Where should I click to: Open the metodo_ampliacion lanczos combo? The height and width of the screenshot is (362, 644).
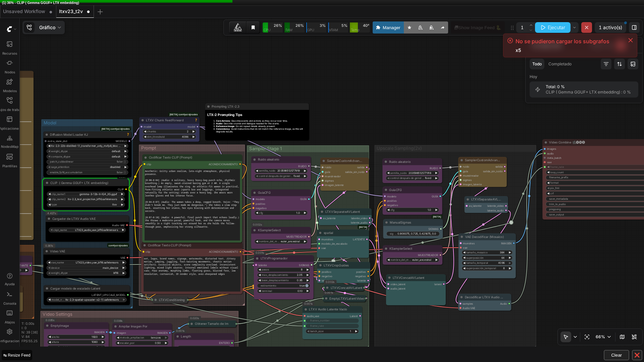(x=142, y=338)
